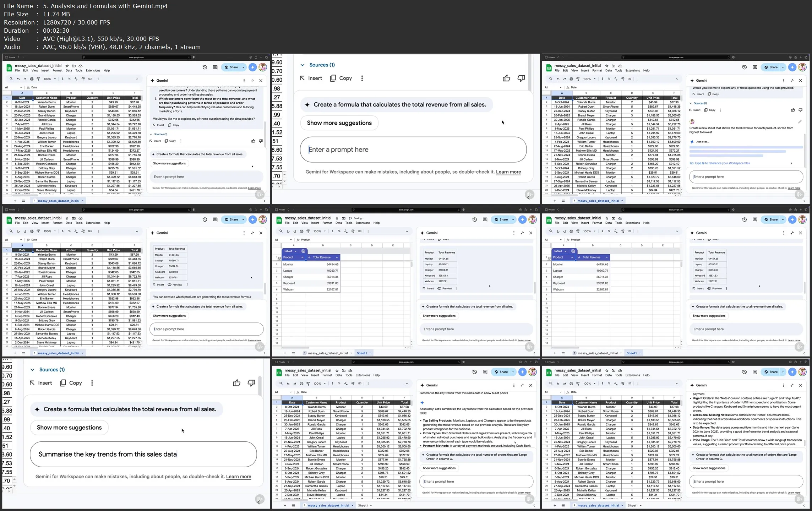The height and width of the screenshot is (511, 812).
Task: Click paint format roller in 'Urgent Orders' frame toolbar
Action: click(x=578, y=384)
